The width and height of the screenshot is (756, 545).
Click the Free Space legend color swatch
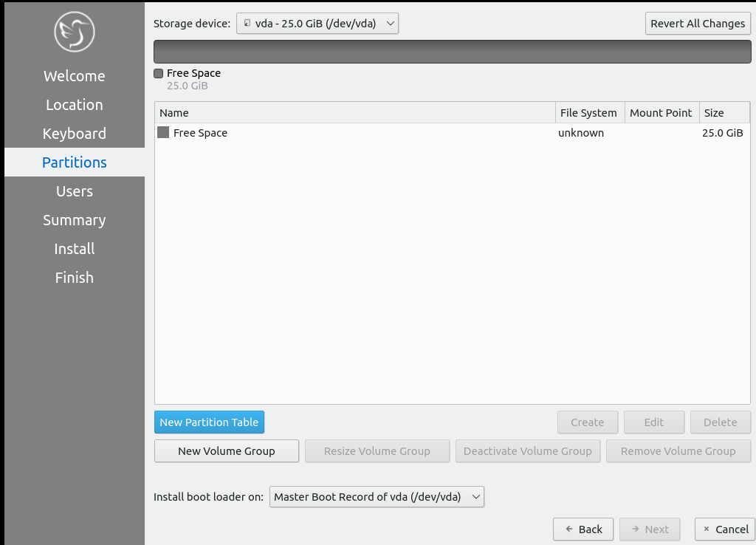(x=158, y=73)
